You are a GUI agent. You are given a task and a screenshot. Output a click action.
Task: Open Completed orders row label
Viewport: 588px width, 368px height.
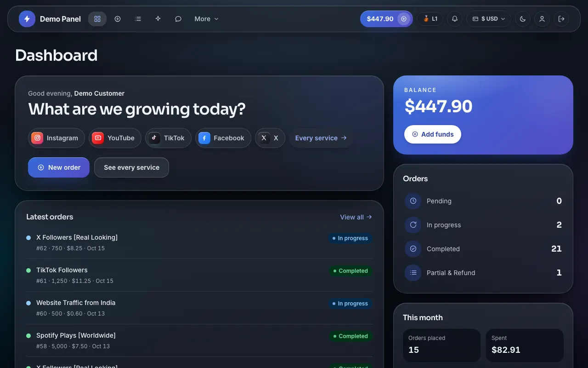[x=443, y=249]
